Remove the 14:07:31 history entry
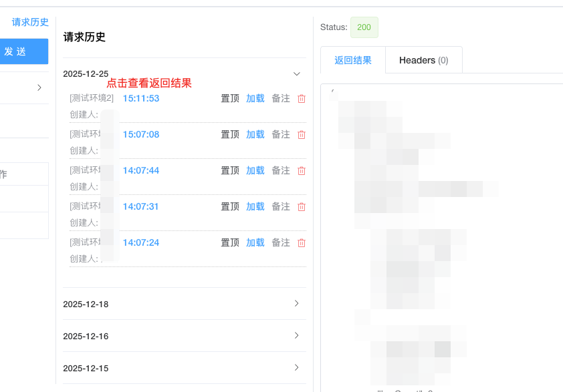Viewport: 563px width, 392px height. tap(302, 207)
